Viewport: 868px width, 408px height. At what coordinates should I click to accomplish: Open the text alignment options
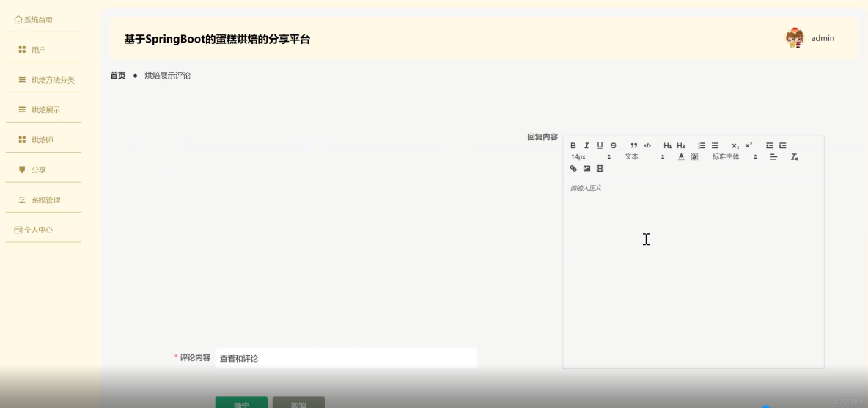[774, 157]
